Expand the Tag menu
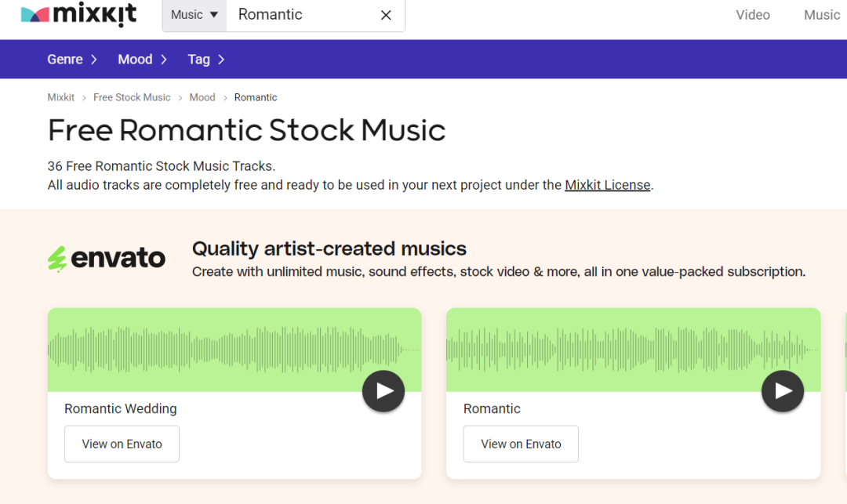Image resolution: width=847 pixels, height=504 pixels. coord(206,60)
